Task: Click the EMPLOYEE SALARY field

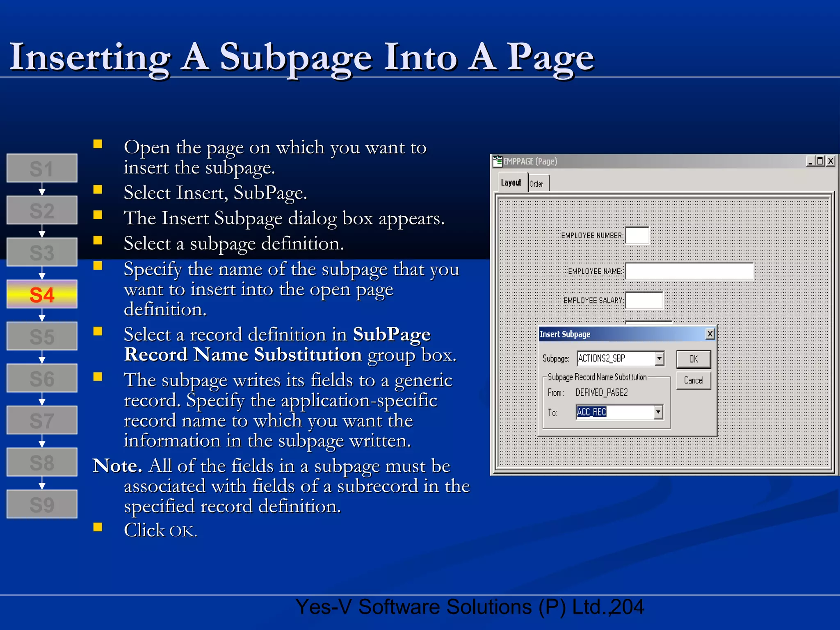Action: (x=644, y=300)
